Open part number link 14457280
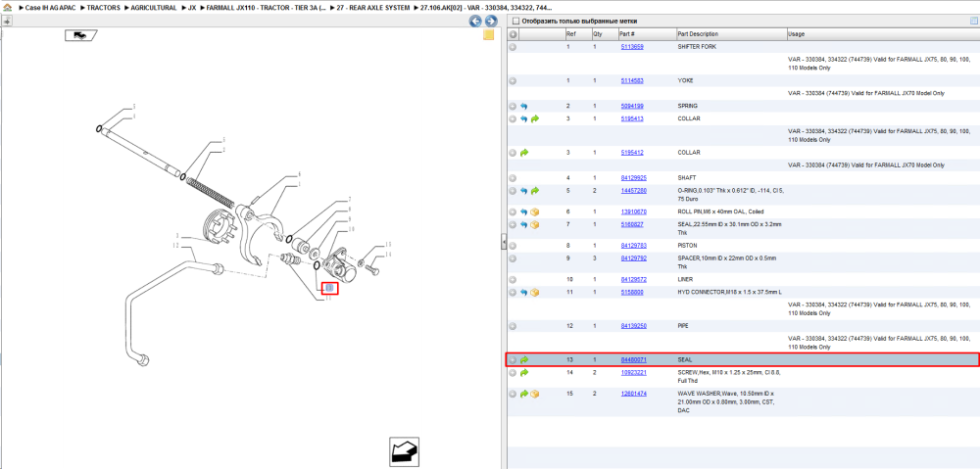 (633, 191)
